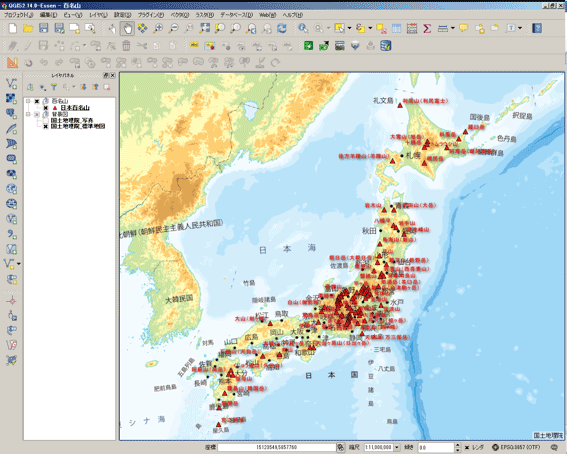This screenshot has width=567, height=454.
Task: Toggle the レンダ render checkbox
Action: tap(467, 447)
